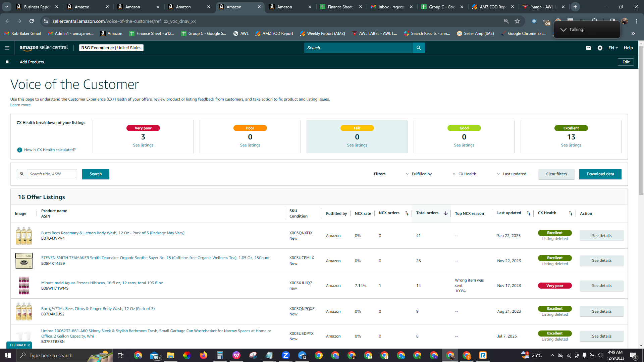The image size is (644, 362).
Task: Open the Seller Central hamburger menu
Action: pos(7,48)
